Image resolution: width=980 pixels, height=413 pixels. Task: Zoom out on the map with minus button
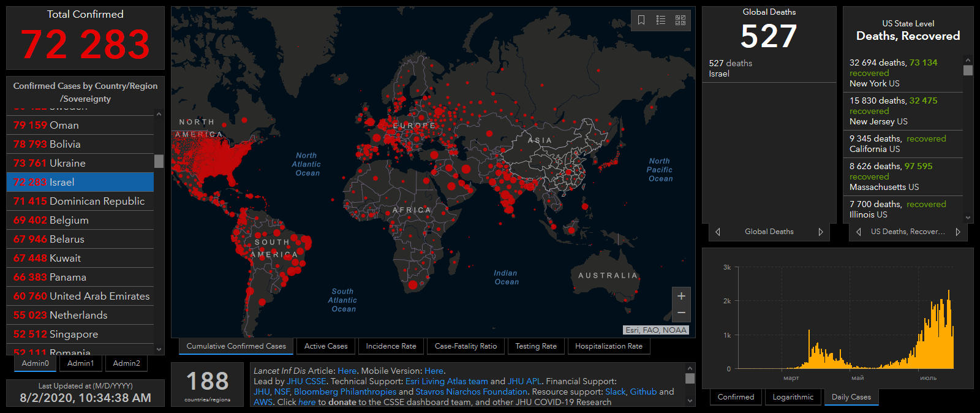coord(681,313)
